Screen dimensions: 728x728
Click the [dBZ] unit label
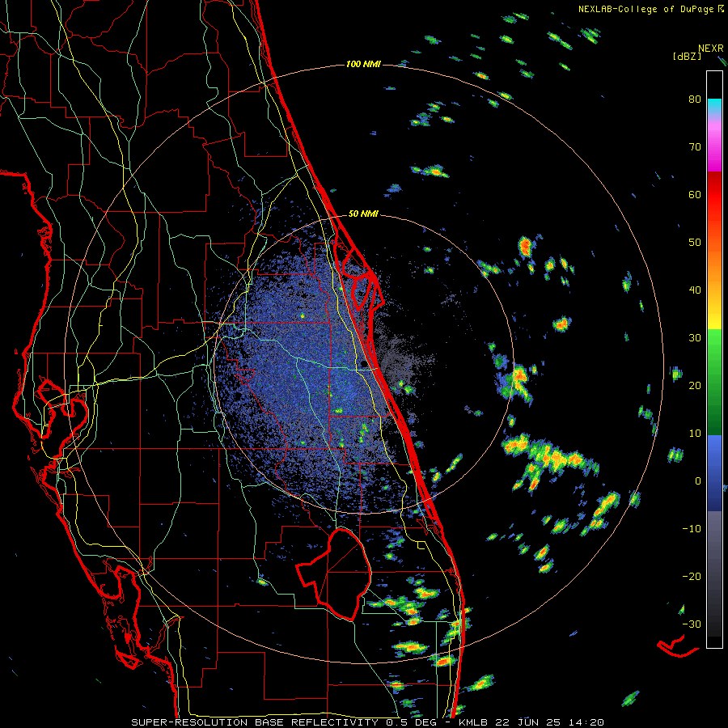tap(687, 57)
